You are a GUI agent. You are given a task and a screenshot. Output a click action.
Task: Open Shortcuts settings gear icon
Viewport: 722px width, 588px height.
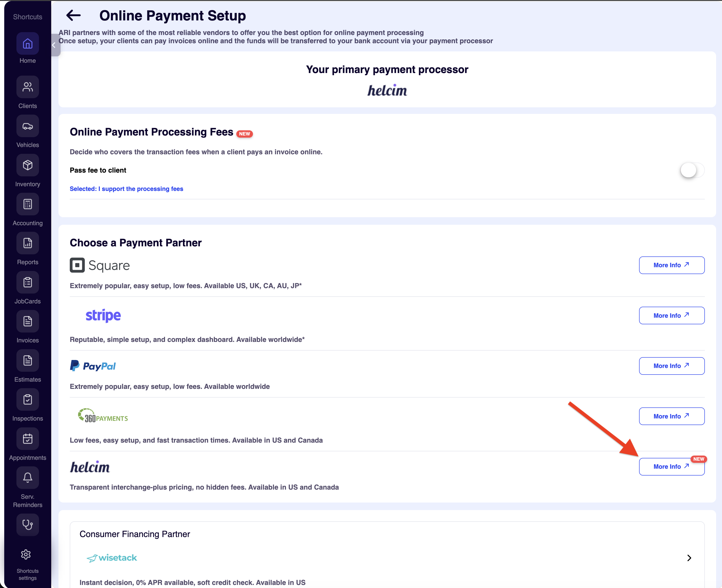pyautogui.click(x=26, y=554)
